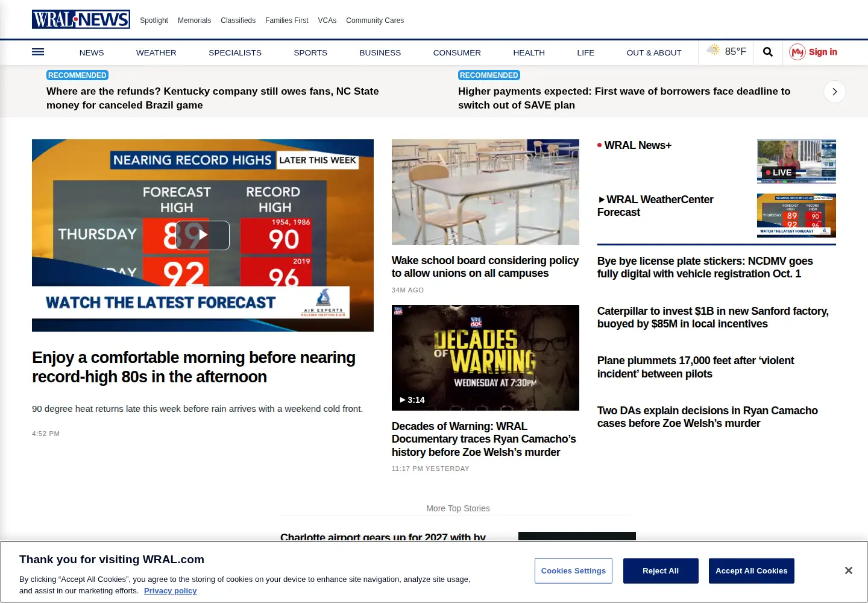Open the 85°F weather icon widget

pyautogui.click(x=726, y=51)
